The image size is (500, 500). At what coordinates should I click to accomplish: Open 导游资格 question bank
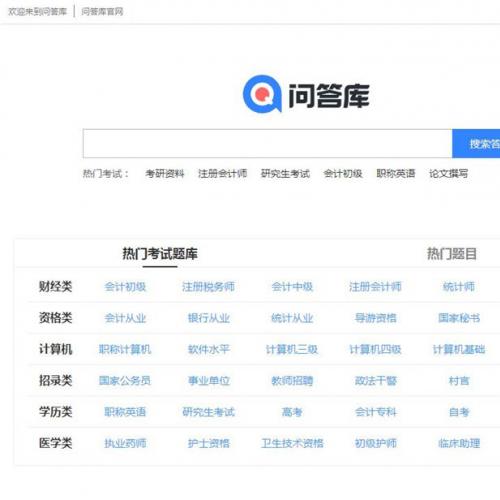click(x=376, y=318)
